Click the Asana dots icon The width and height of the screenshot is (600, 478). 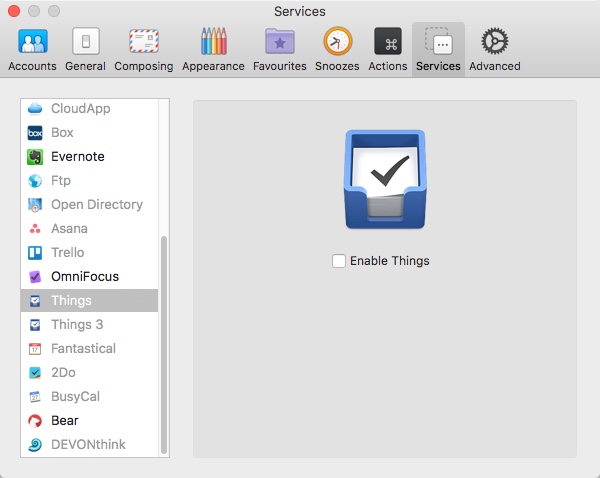pyautogui.click(x=35, y=229)
